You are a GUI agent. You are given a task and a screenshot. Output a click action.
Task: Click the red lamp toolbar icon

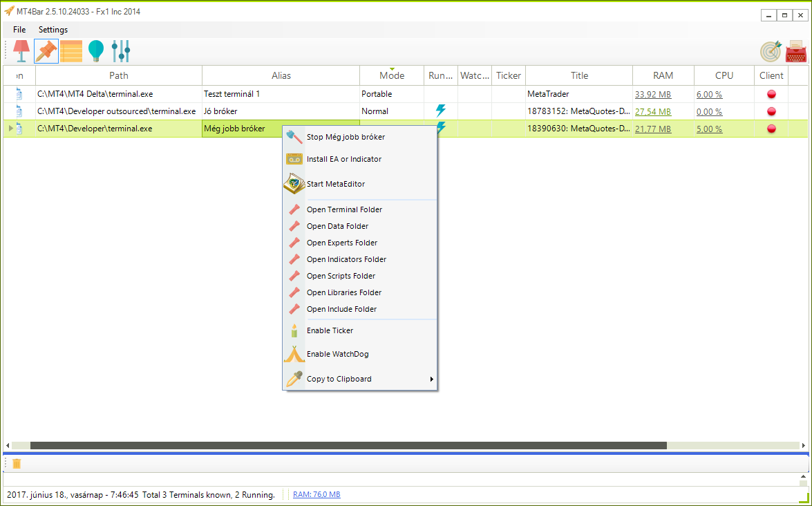pos(21,51)
